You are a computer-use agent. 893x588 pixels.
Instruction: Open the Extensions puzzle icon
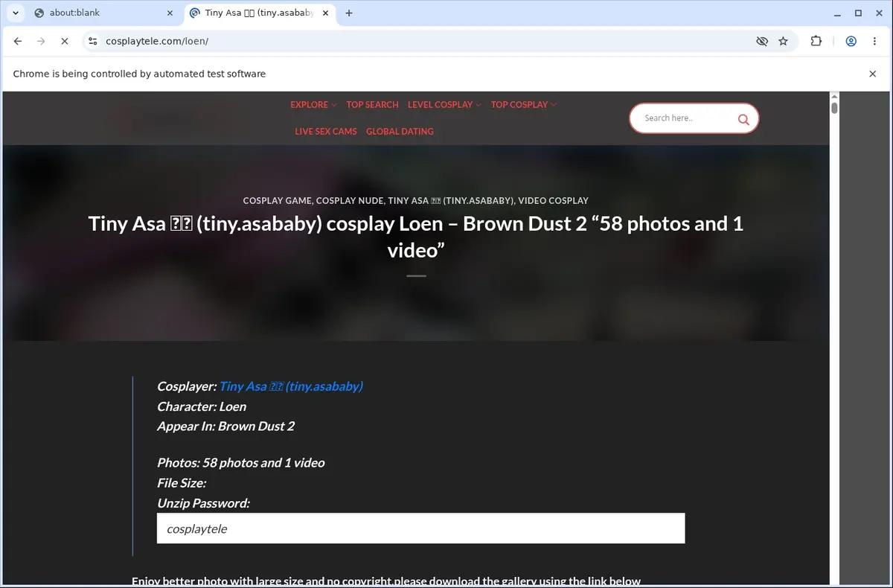(x=816, y=42)
